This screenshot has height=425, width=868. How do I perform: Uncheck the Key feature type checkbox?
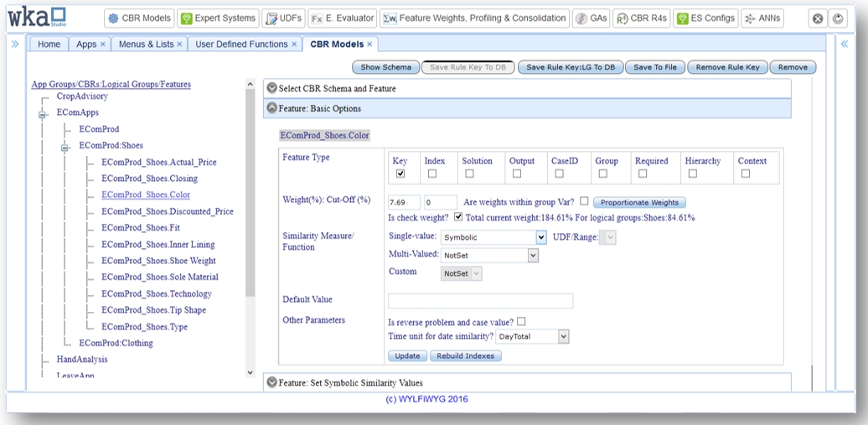click(x=400, y=174)
